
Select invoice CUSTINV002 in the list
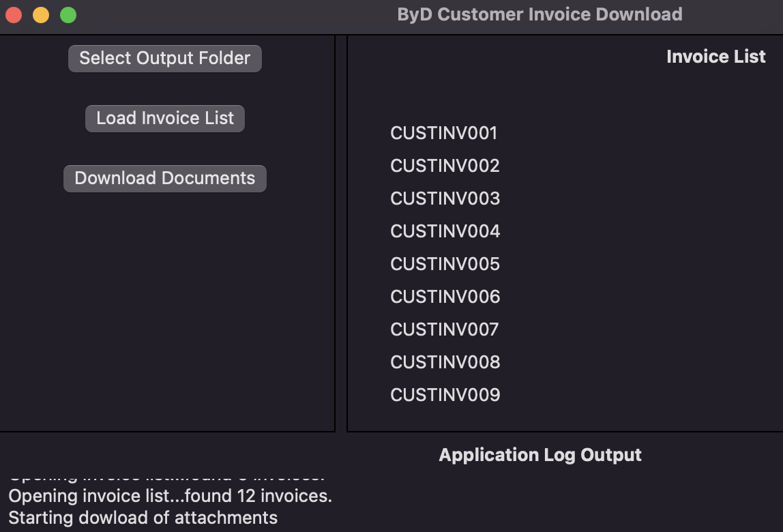tap(445, 166)
